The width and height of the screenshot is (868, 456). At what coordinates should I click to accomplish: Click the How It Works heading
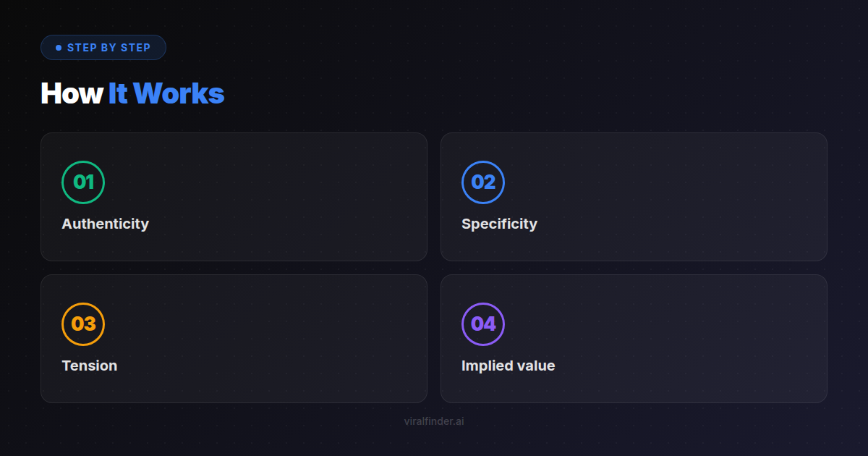(x=132, y=93)
